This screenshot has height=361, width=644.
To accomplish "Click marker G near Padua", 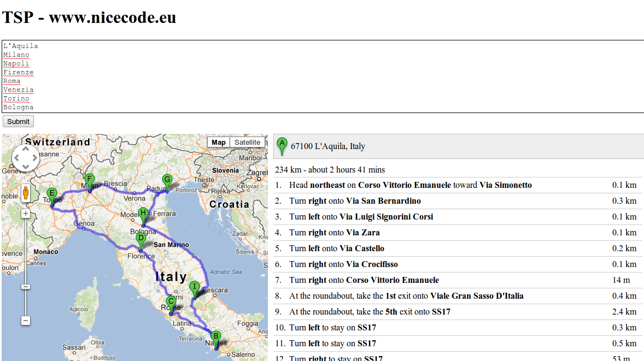I will [167, 184].
